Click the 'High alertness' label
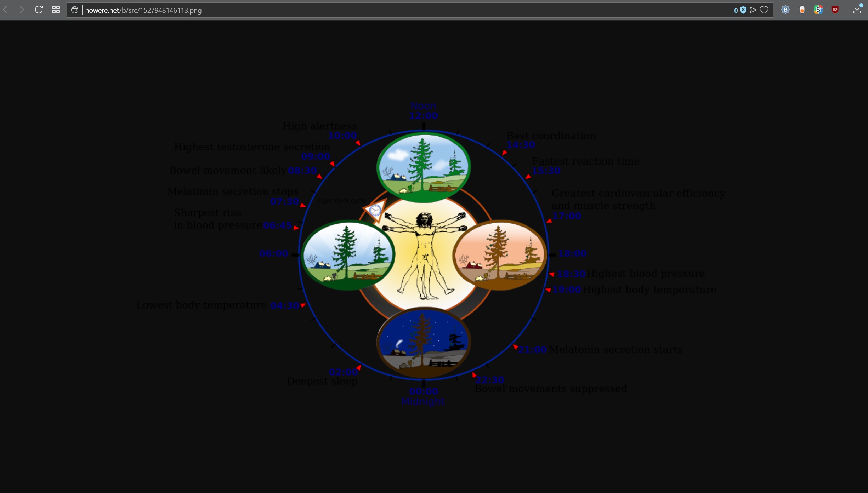868x493 pixels. click(x=319, y=126)
